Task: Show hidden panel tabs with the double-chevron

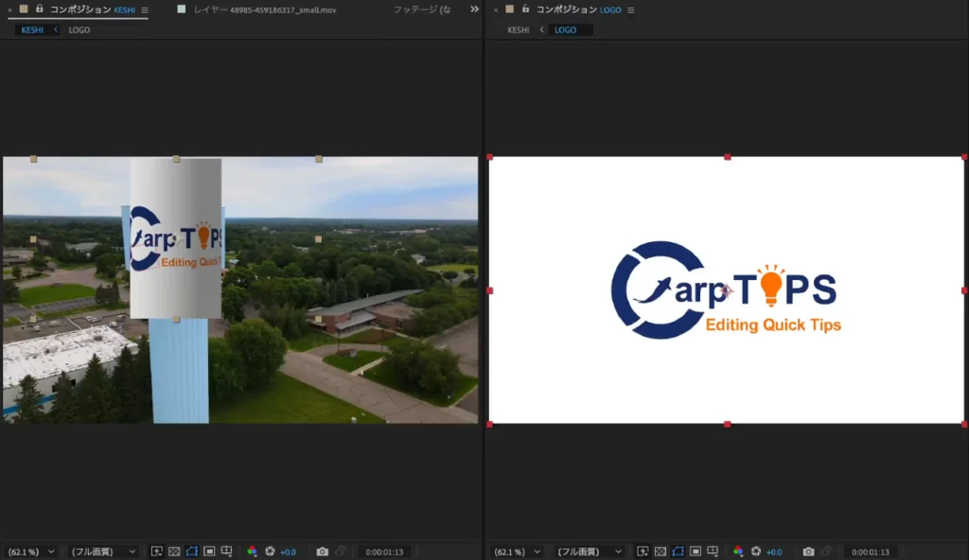Action: click(x=474, y=9)
